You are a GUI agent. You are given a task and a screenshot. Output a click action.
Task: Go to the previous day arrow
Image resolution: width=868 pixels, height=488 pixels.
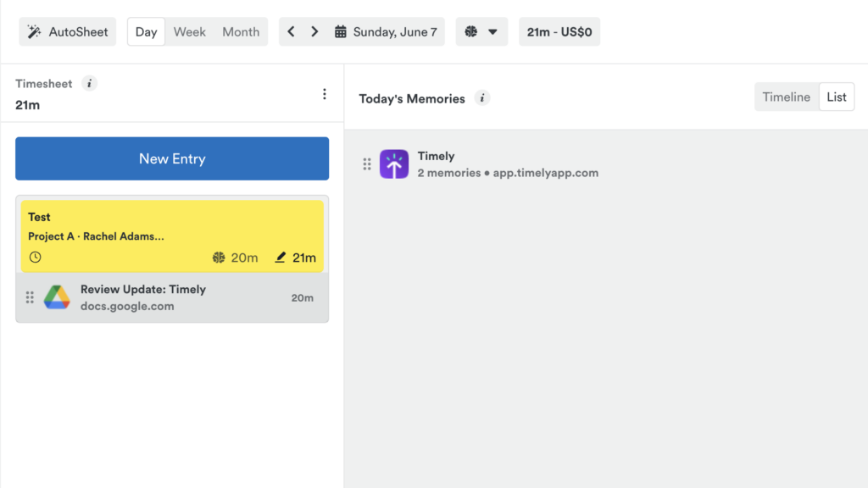point(291,31)
